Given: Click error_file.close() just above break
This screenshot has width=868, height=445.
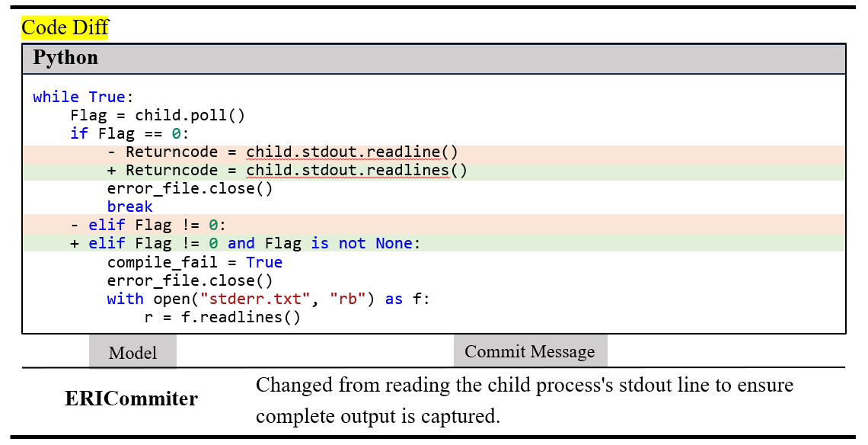Looking at the screenshot, I should click(190, 188).
